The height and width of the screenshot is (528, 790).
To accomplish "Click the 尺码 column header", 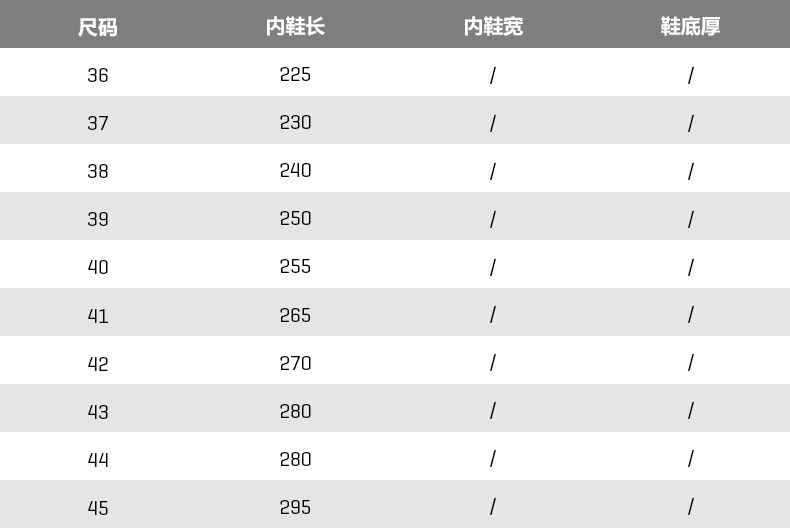I will click(98, 27).
